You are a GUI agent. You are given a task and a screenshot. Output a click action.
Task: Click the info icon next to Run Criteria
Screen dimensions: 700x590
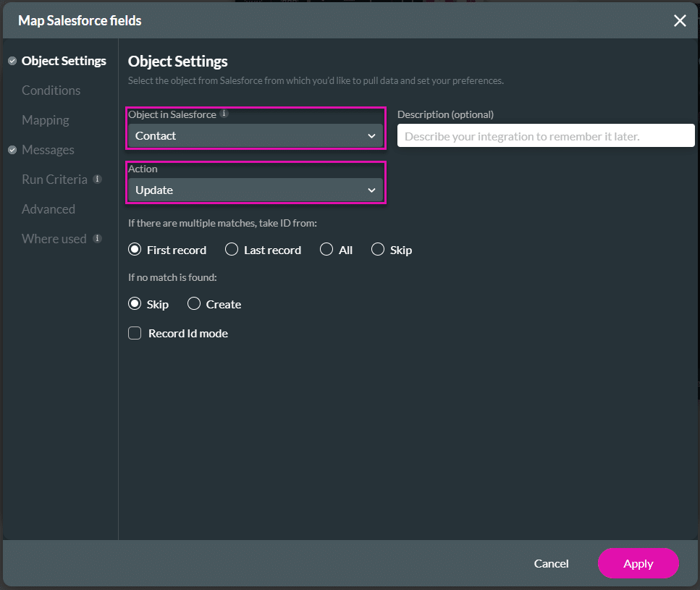[x=98, y=180]
